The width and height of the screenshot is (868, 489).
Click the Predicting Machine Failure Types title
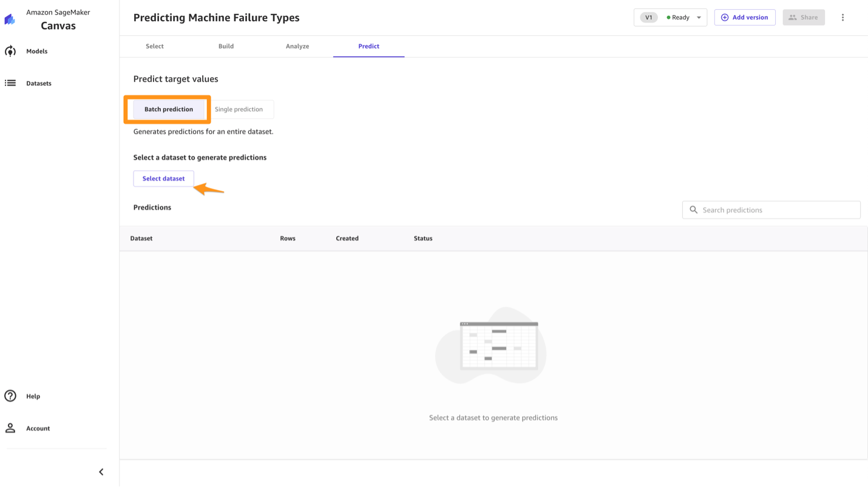pos(217,18)
